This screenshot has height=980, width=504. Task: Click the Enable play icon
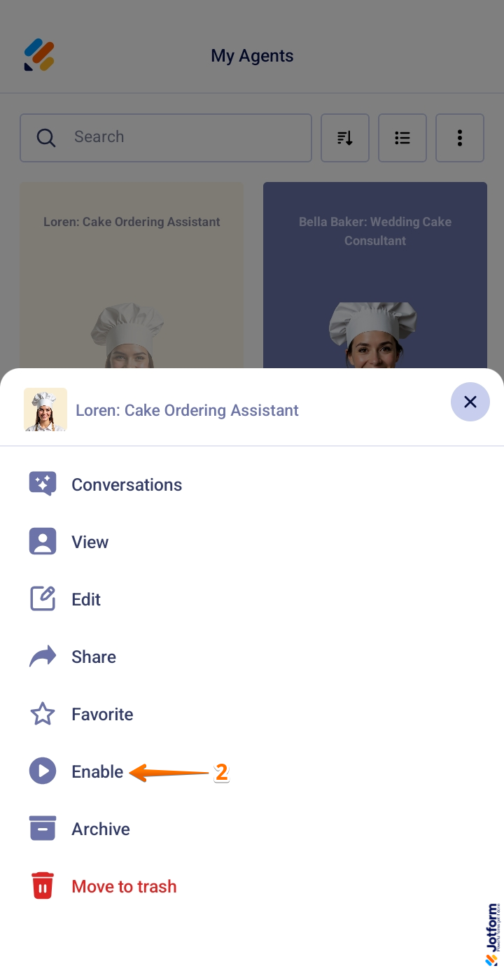pyautogui.click(x=43, y=771)
